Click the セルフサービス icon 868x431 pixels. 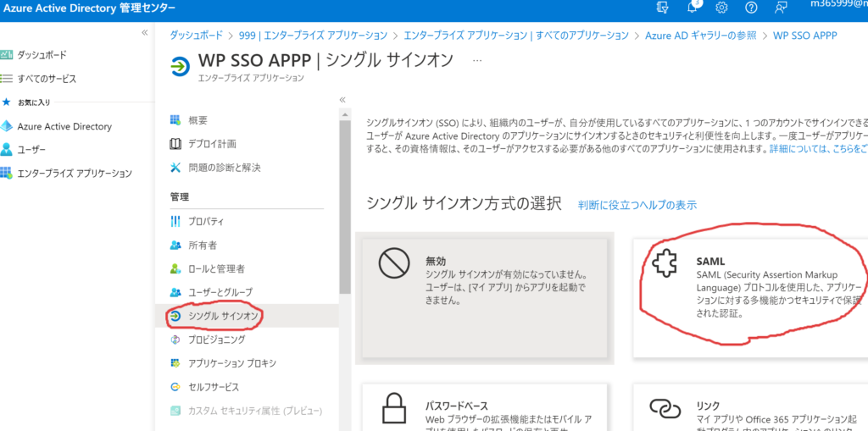175,386
